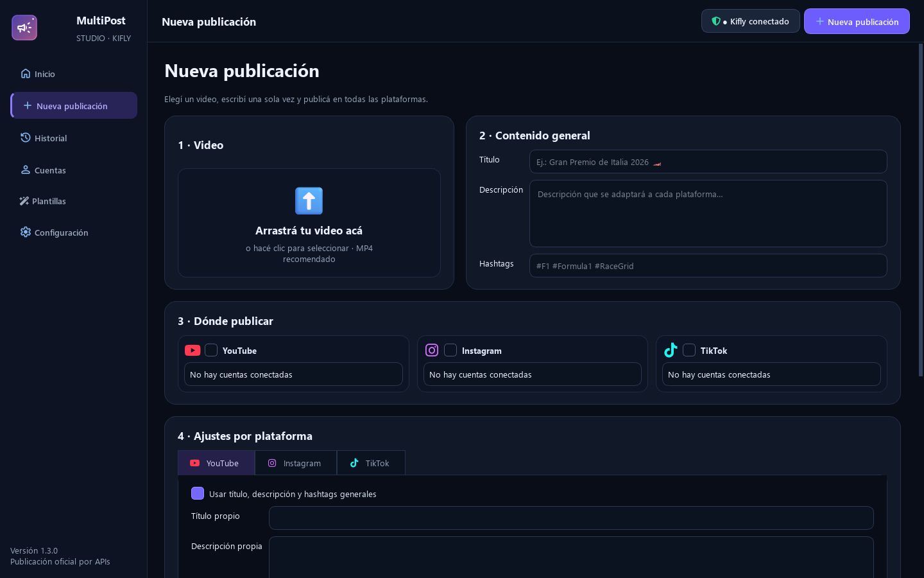Focus the Hashtags input field
924x578 pixels.
coord(708,266)
